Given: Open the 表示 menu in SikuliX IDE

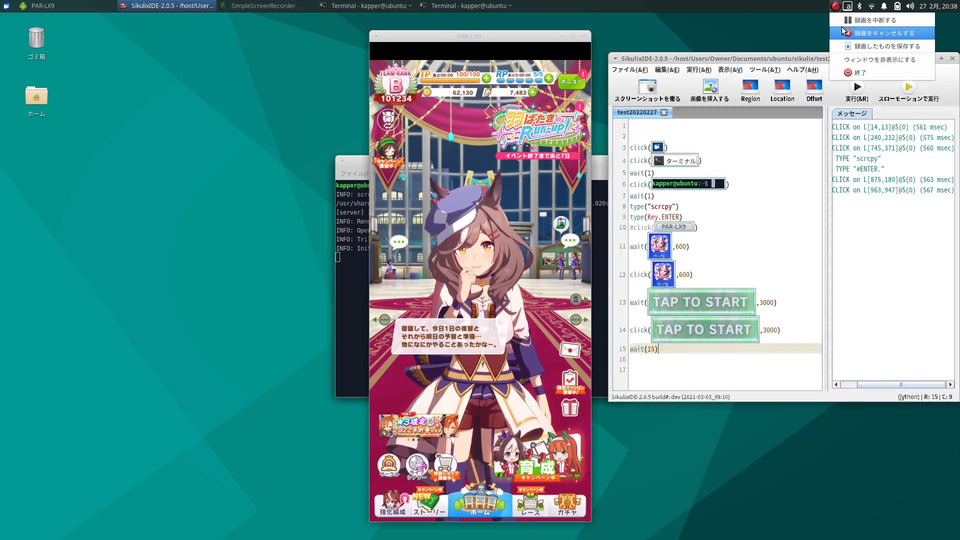Looking at the screenshot, I should click(730, 70).
